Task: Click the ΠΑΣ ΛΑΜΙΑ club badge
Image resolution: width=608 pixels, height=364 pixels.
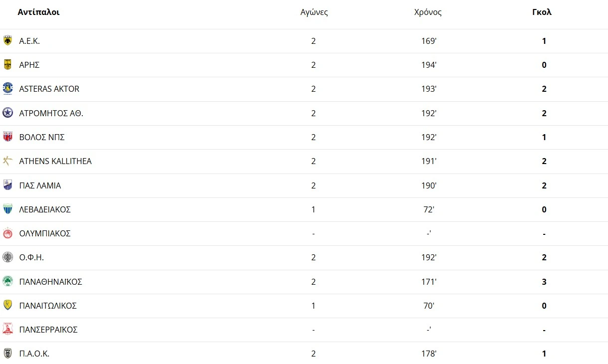Action: pos(7,185)
